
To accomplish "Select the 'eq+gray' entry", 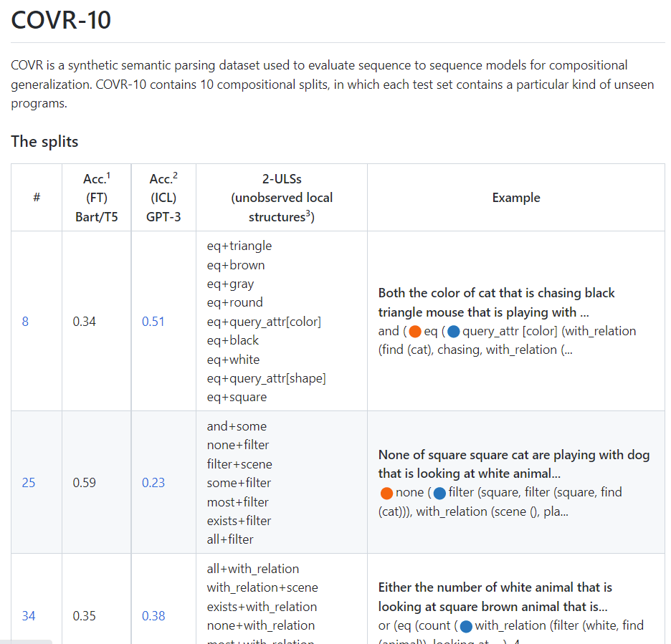I will point(230,284).
